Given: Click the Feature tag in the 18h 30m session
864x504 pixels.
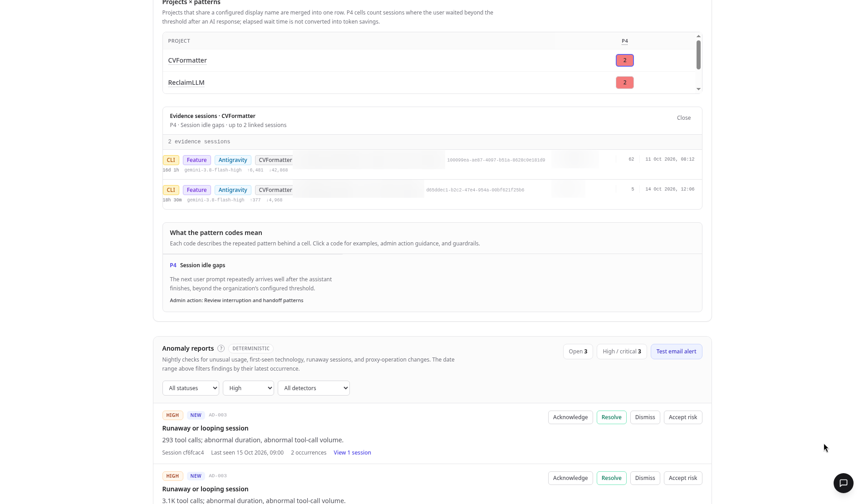Looking at the screenshot, I should [196, 190].
